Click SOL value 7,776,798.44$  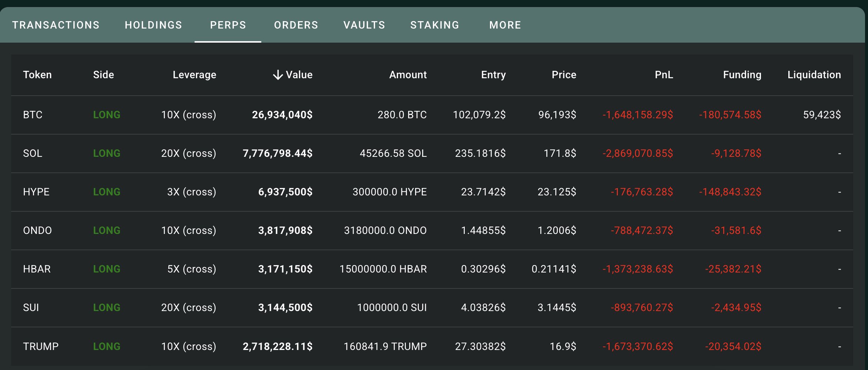point(278,153)
